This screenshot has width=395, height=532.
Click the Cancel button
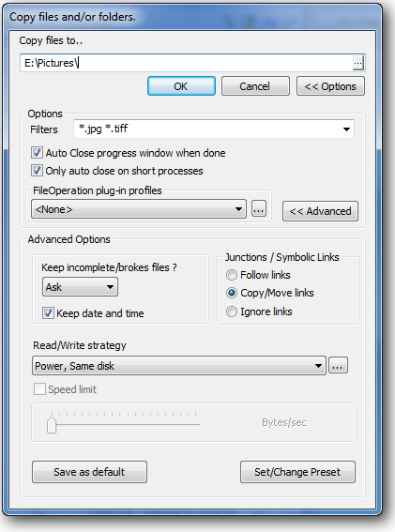pos(255,86)
